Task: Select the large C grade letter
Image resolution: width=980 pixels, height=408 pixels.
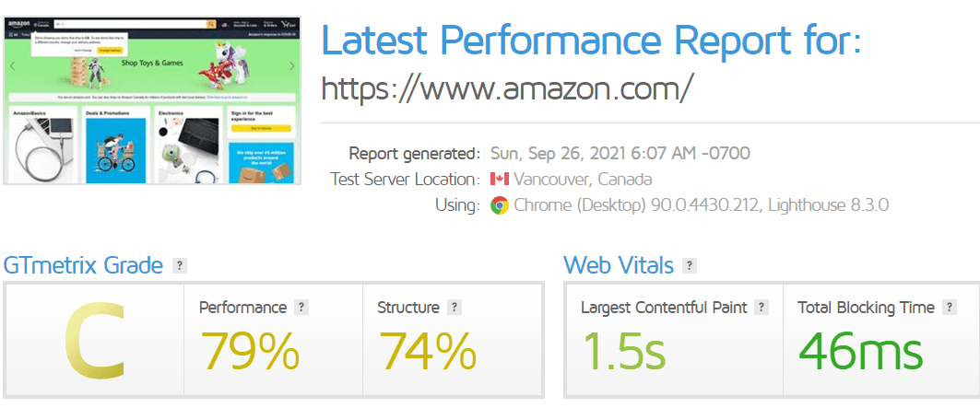Action: point(93,343)
